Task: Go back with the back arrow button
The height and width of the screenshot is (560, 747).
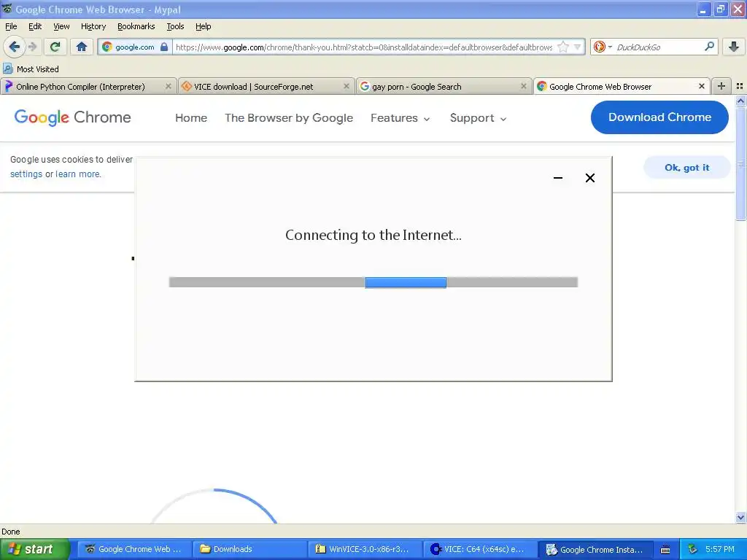Action: (x=15, y=47)
